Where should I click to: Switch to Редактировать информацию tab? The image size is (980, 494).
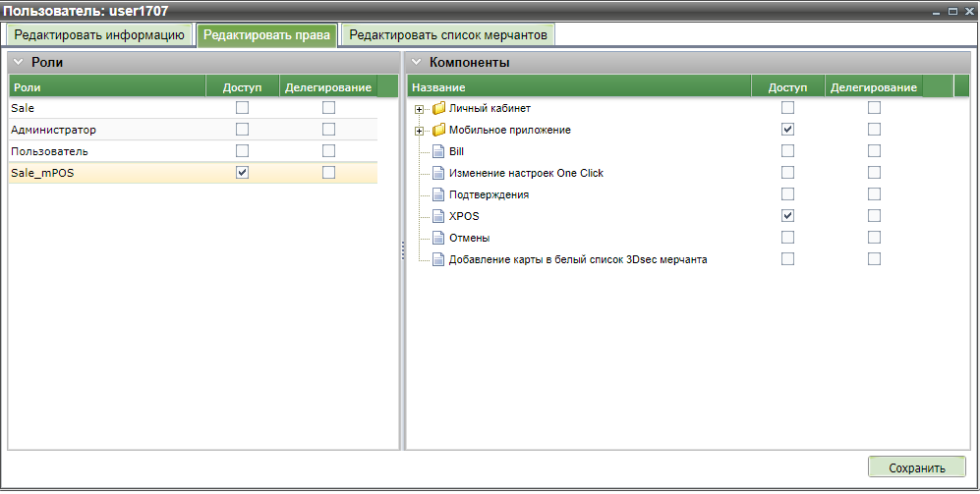pos(99,35)
